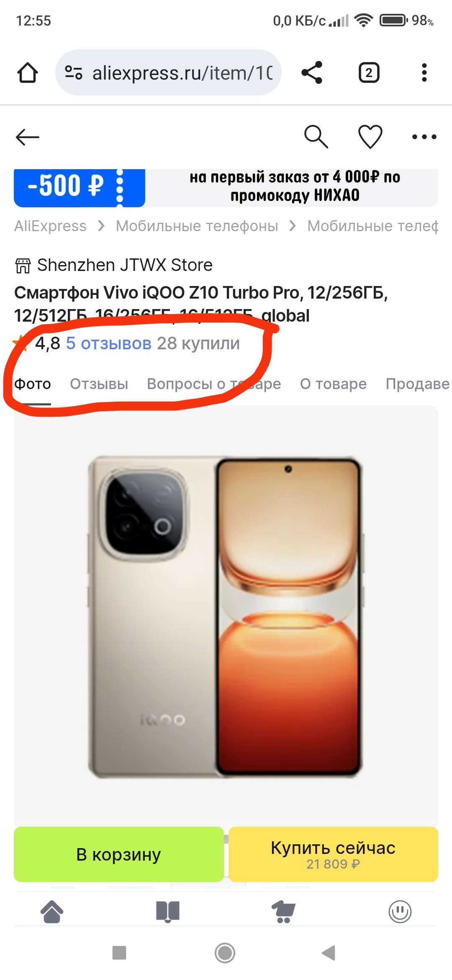The height and width of the screenshot is (980, 452).
Task: Open the site settings icon in address bar
Action: point(73,72)
